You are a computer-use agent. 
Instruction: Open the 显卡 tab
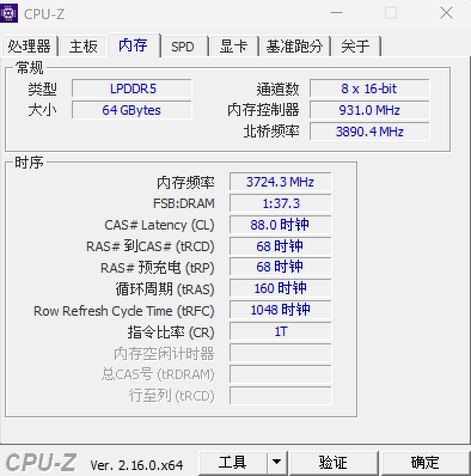pyautogui.click(x=234, y=46)
